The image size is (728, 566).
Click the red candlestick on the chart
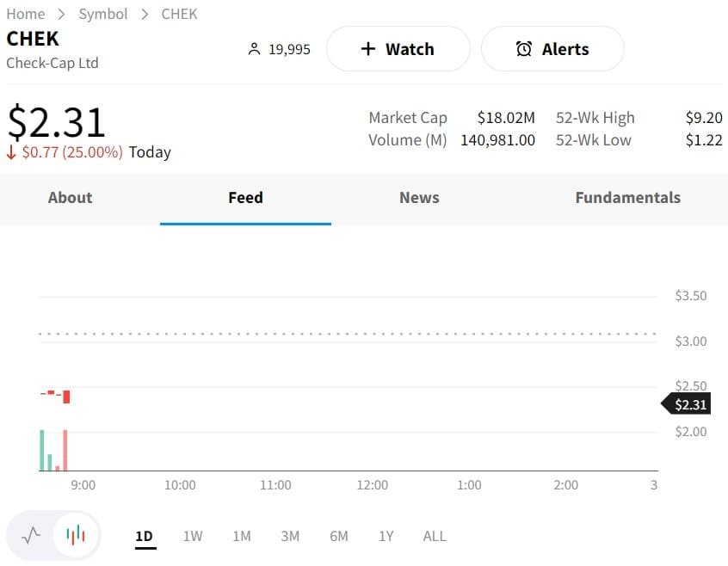pos(66,397)
